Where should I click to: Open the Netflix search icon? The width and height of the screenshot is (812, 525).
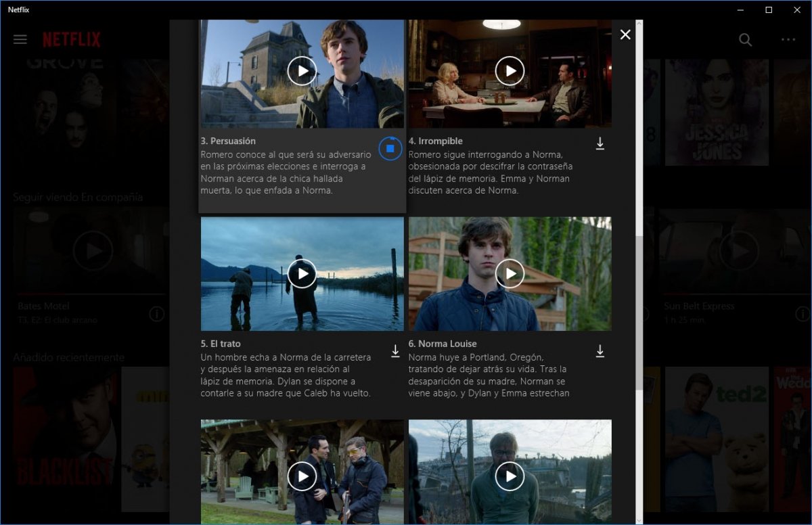point(745,39)
